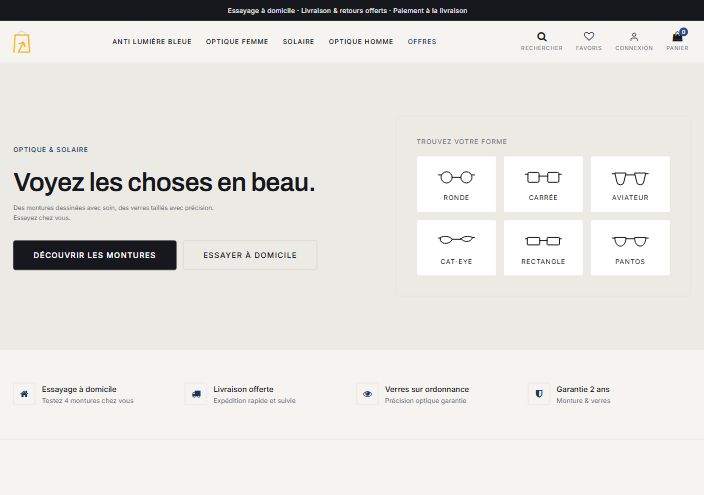Click the Panier label

pyautogui.click(x=677, y=48)
